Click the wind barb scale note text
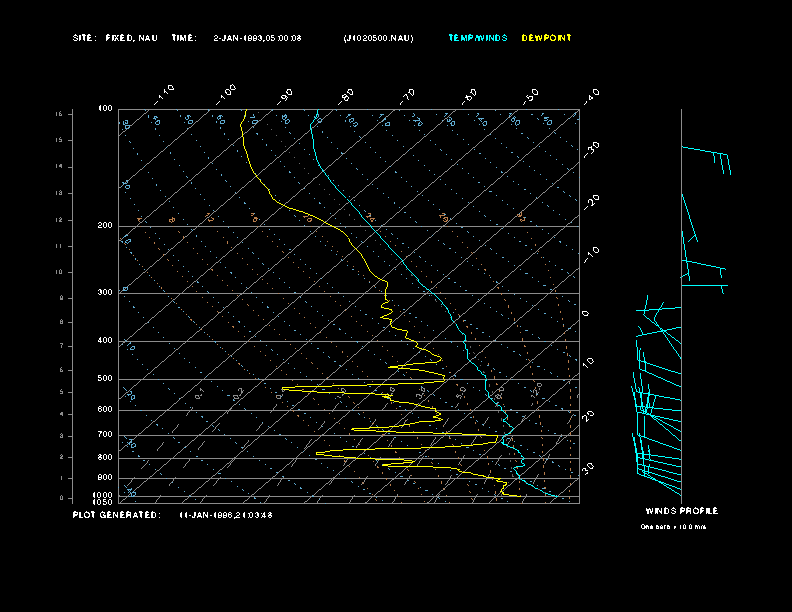The width and height of the screenshot is (792, 612). tap(673, 527)
